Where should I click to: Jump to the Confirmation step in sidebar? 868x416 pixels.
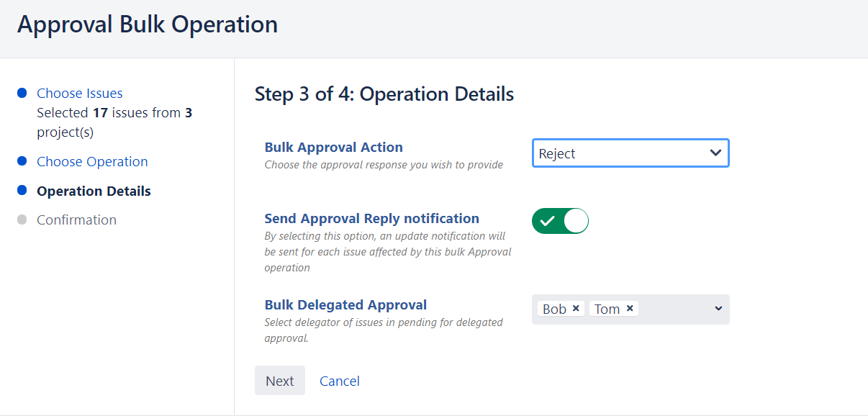tap(76, 220)
